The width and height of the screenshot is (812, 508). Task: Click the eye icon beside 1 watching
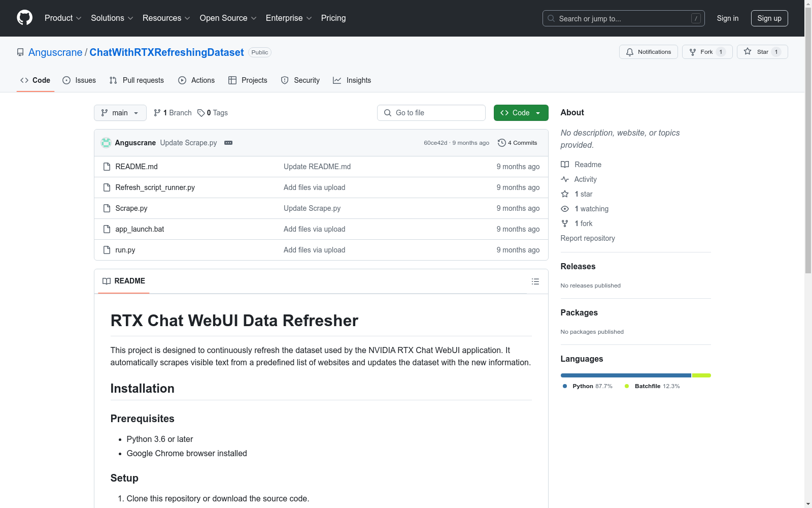coord(565,209)
